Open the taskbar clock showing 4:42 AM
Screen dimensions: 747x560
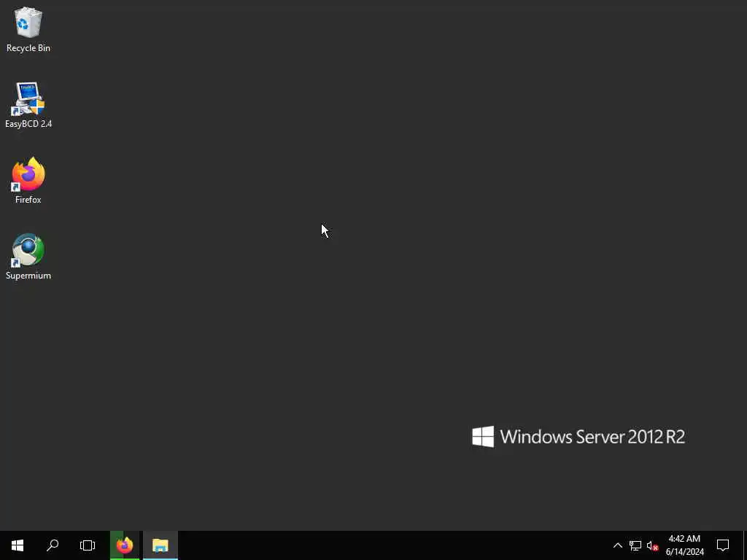(684, 545)
